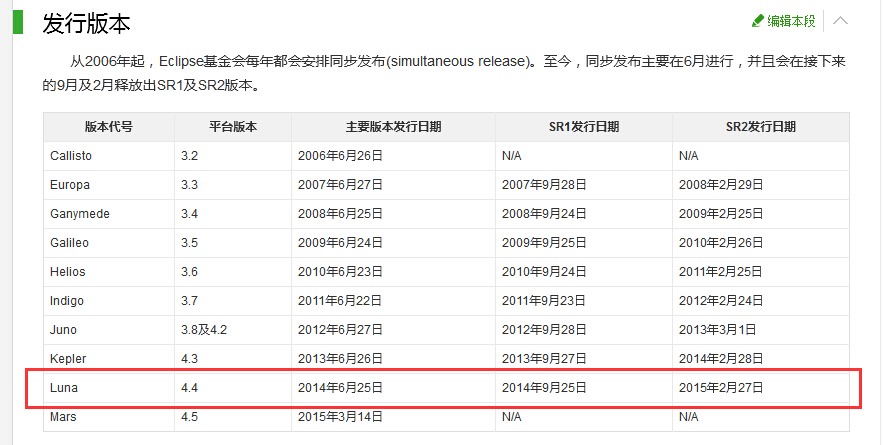Click Juno's platform version 3.8及4.2
Viewport: 883px width, 445px height.
tap(204, 330)
